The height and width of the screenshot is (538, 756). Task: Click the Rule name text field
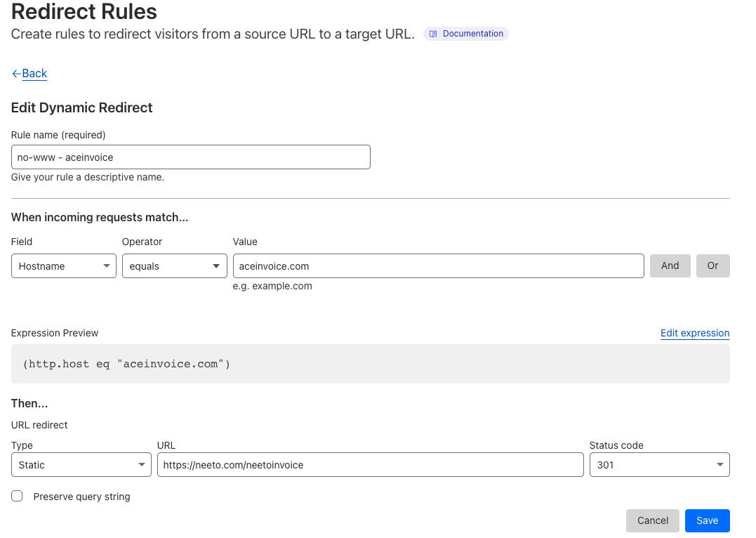(190, 157)
